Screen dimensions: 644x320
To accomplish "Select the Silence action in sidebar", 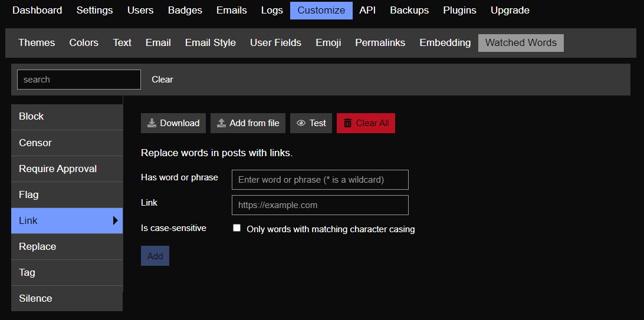I will click(67, 298).
